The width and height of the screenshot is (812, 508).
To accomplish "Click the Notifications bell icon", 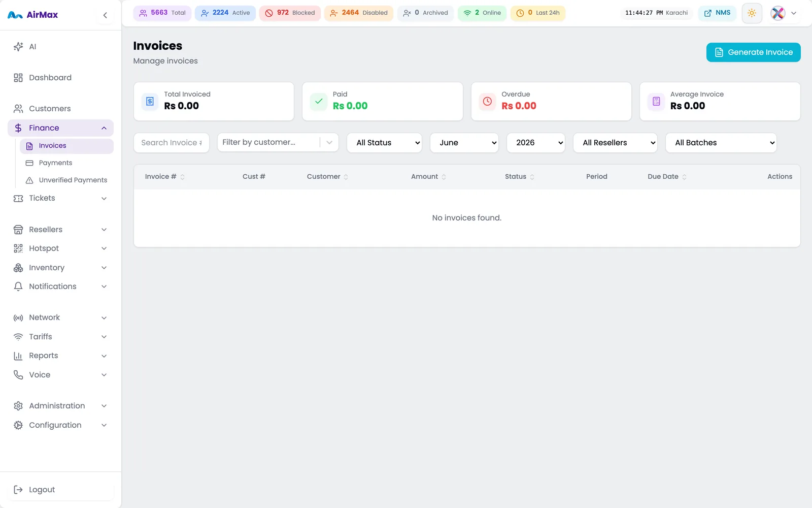I will pos(18,287).
